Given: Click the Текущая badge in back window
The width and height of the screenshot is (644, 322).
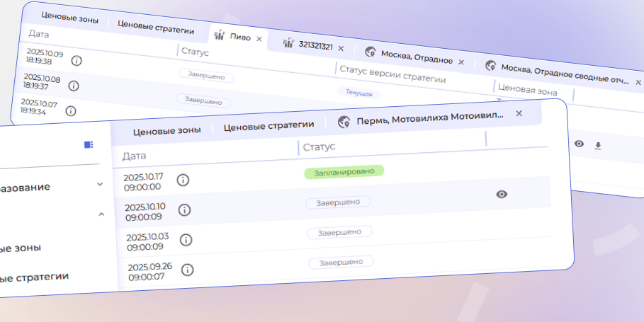Looking at the screenshot, I should pyautogui.click(x=359, y=93).
